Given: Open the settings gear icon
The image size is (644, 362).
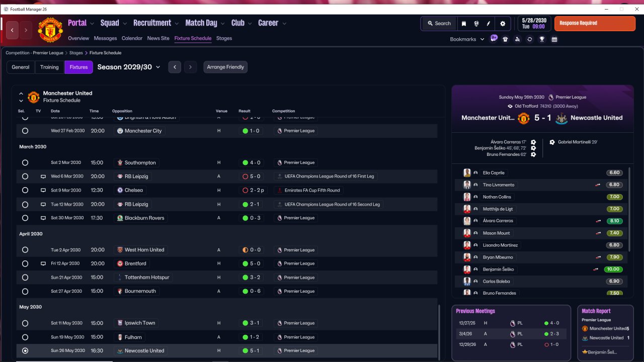Looking at the screenshot, I should [502, 24].
